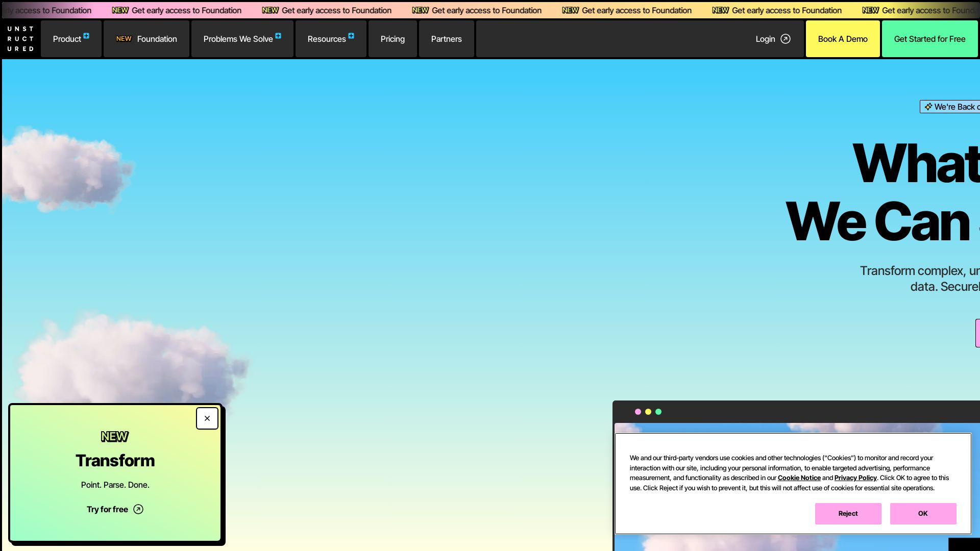Click the We're Back announcement badge

950,107
